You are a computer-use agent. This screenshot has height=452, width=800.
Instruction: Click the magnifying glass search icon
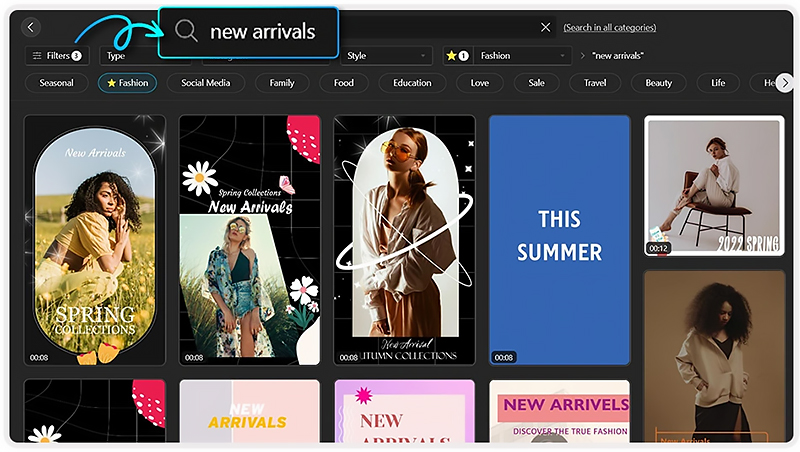point(186,31)
